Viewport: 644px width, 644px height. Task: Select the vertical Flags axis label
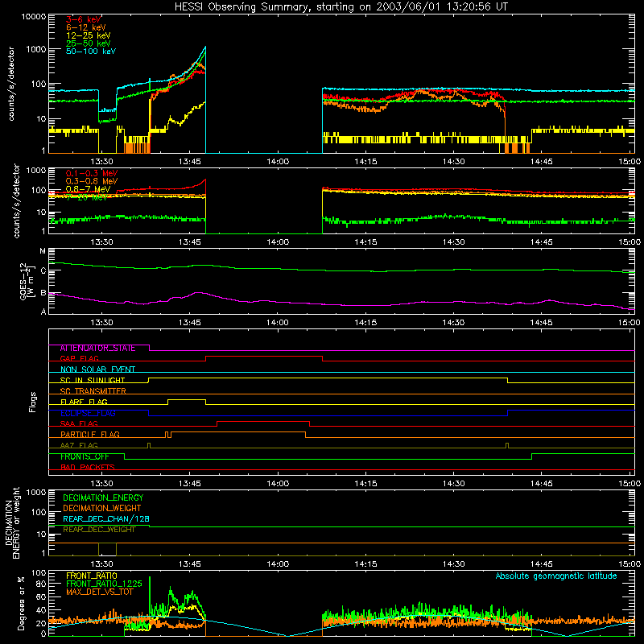pyautogui.click(x=33, y=402)
